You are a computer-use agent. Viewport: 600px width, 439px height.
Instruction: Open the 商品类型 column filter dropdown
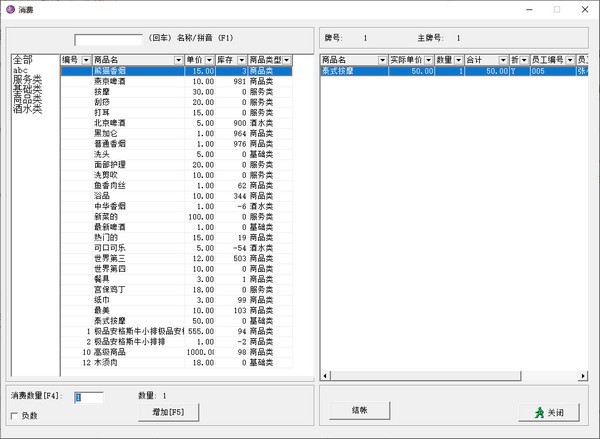coord(287,60)
